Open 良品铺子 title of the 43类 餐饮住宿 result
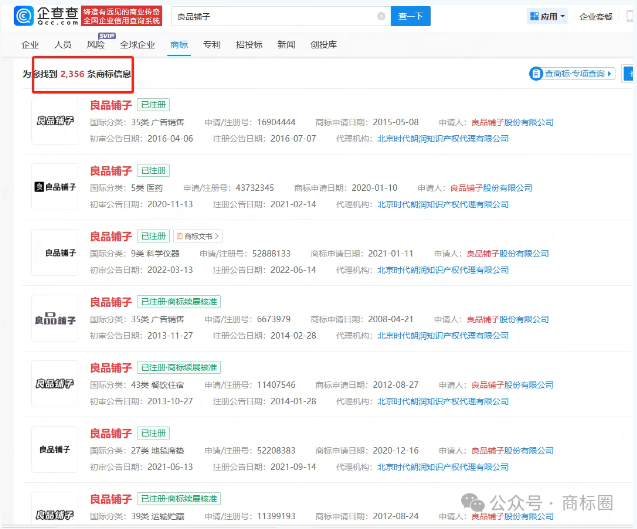 click(x=111, y=367)
